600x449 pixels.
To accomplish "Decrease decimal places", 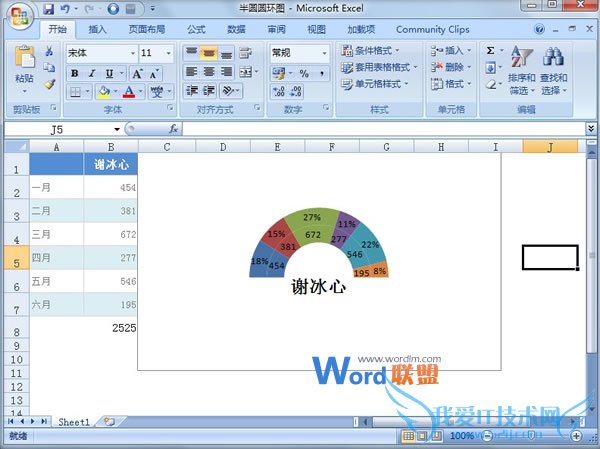I will [x=296, y=91].
